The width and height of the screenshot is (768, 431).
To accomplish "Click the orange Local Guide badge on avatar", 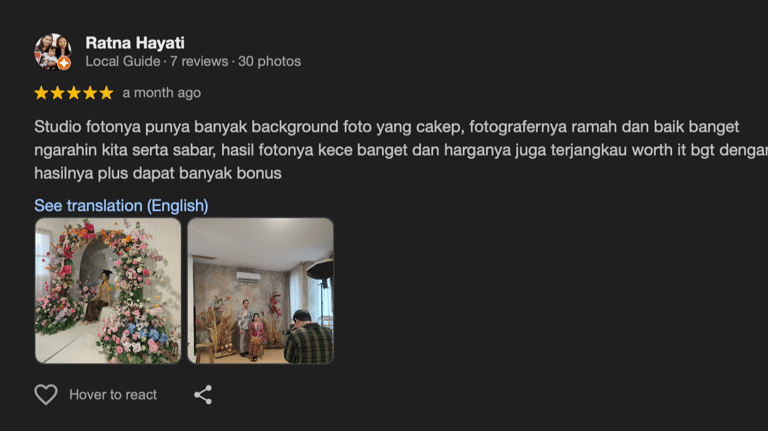I will tap(64, 63).
